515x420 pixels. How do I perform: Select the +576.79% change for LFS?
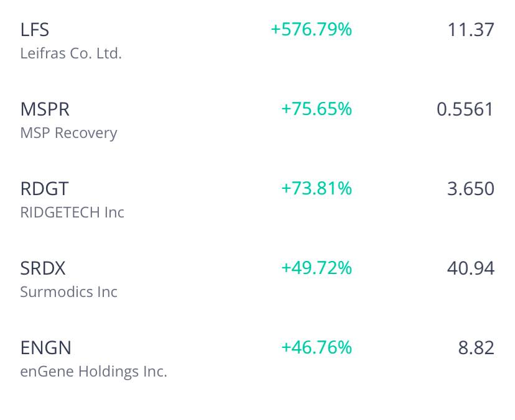(311, 29)
